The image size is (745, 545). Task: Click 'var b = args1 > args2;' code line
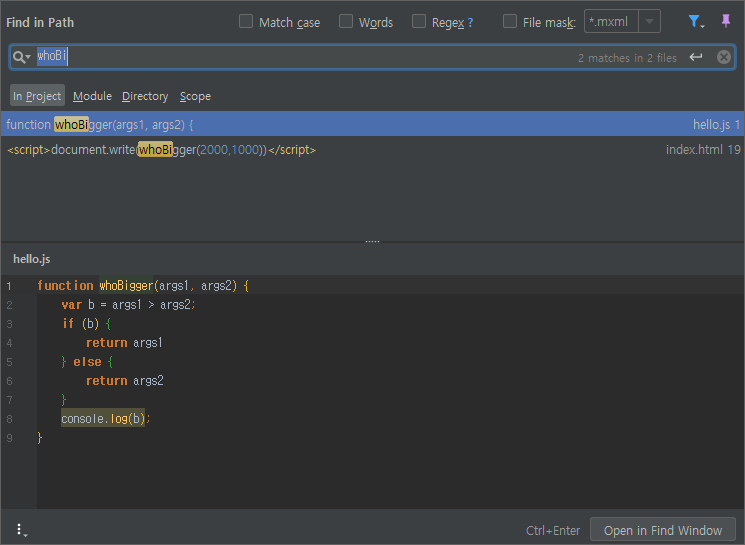[128, 305]
